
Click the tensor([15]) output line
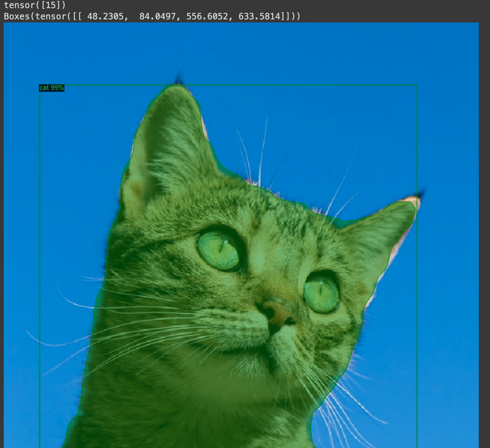point(35,5)
